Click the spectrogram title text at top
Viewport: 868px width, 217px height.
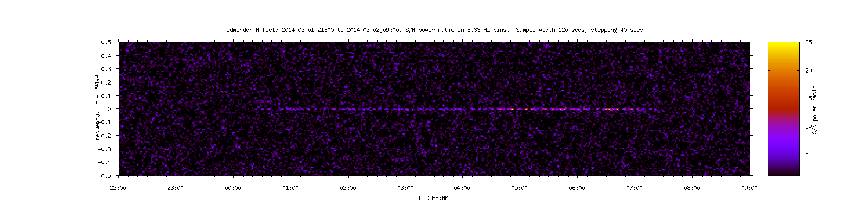pyautogui.click(x=433, y=30)
